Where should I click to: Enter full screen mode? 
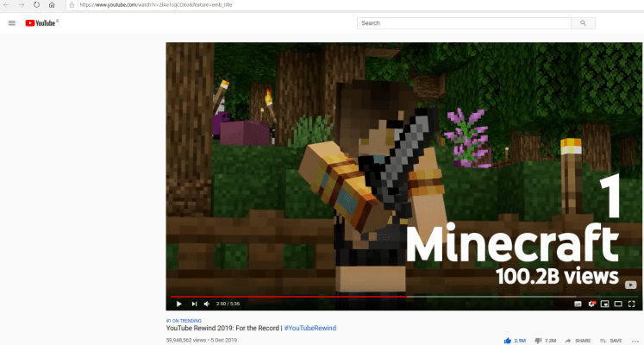(x=632, y=304)
